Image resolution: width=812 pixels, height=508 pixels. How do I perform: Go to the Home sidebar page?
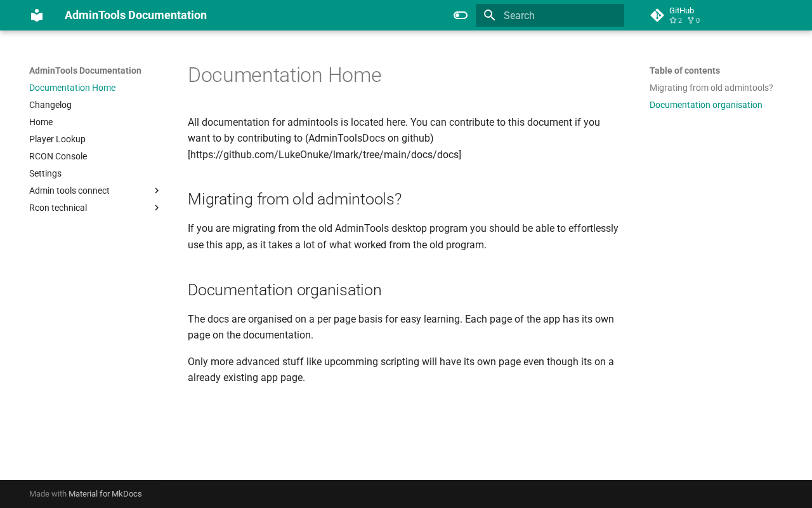pos(41,122)
